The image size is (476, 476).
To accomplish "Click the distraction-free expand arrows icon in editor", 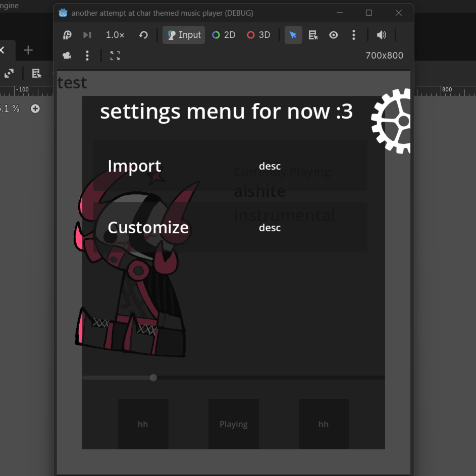I will click(x=9, y=73).
